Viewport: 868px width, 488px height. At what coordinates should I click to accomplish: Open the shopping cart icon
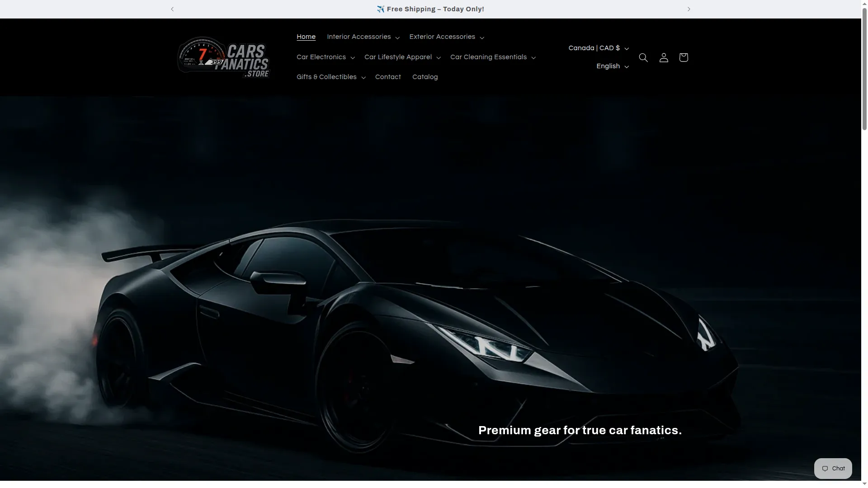pos(684,57)
